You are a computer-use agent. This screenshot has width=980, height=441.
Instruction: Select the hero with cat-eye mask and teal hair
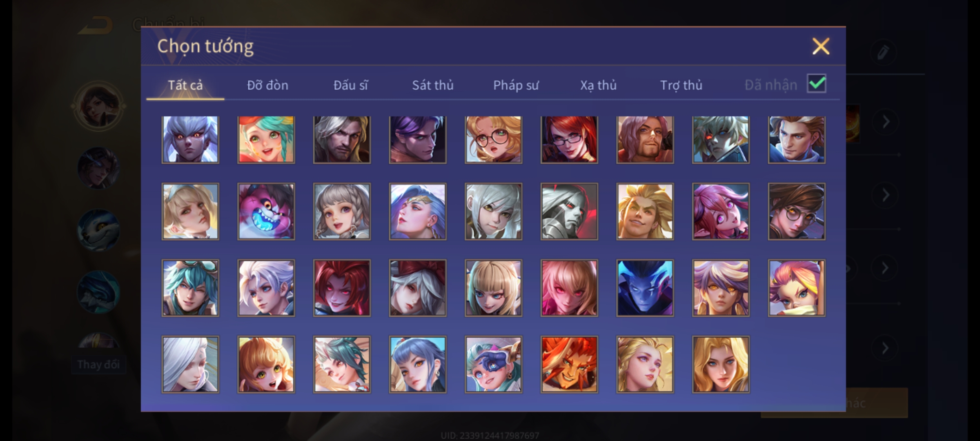(493, 365)
